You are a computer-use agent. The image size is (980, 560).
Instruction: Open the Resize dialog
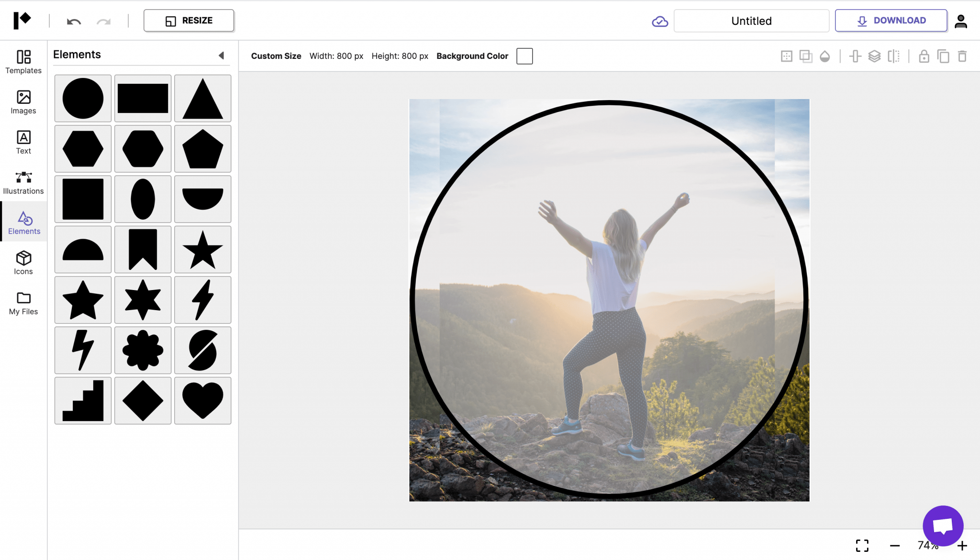[x=189, y=20]
